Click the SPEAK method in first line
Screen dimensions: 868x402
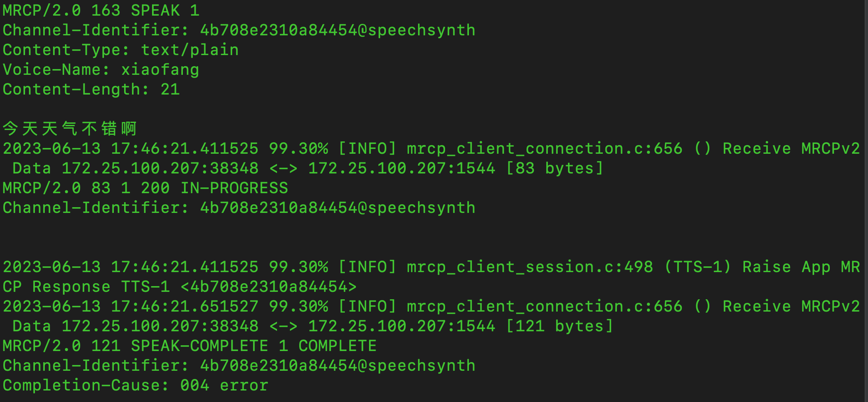tap(155, 11)
